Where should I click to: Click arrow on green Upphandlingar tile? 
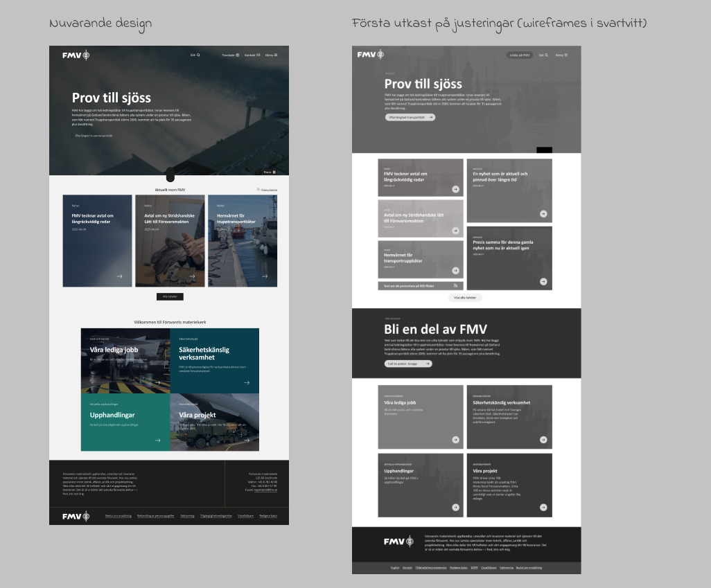(x=158, y=440)
